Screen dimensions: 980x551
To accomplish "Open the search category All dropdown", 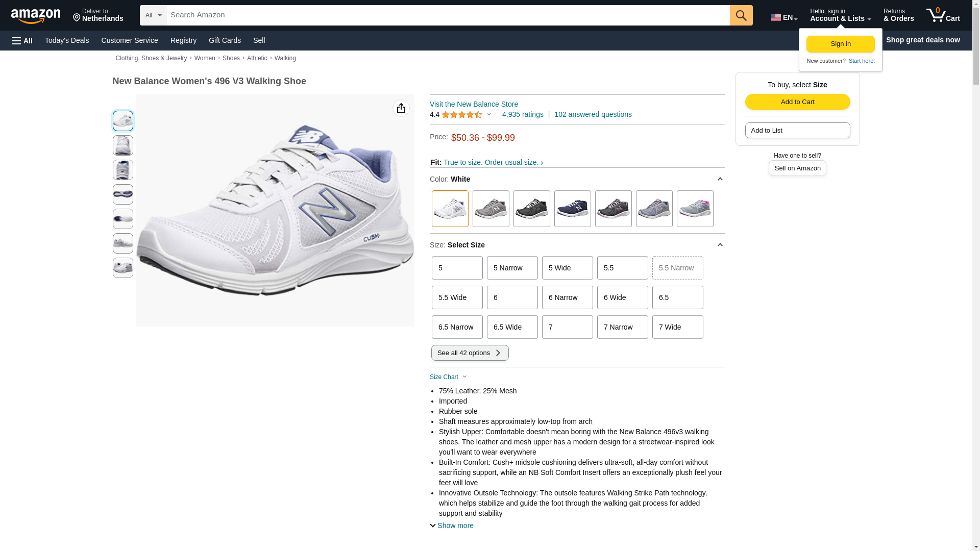I will [x=153, y=15].
